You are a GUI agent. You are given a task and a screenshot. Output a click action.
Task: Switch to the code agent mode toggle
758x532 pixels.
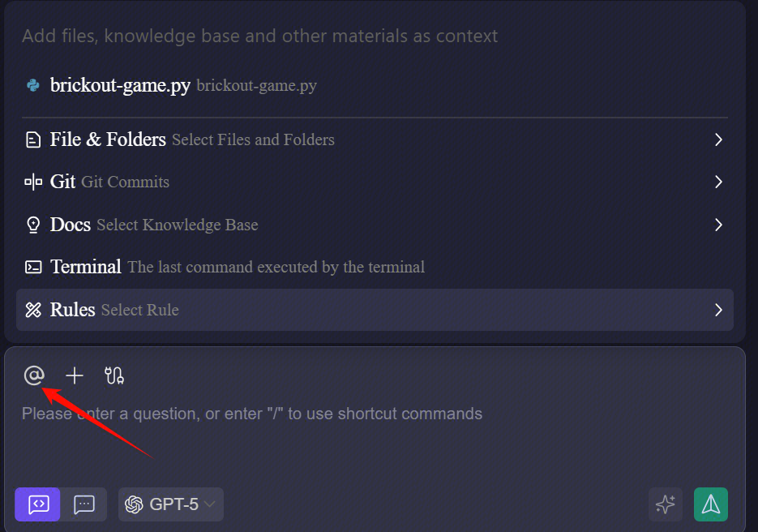point(37,504)
